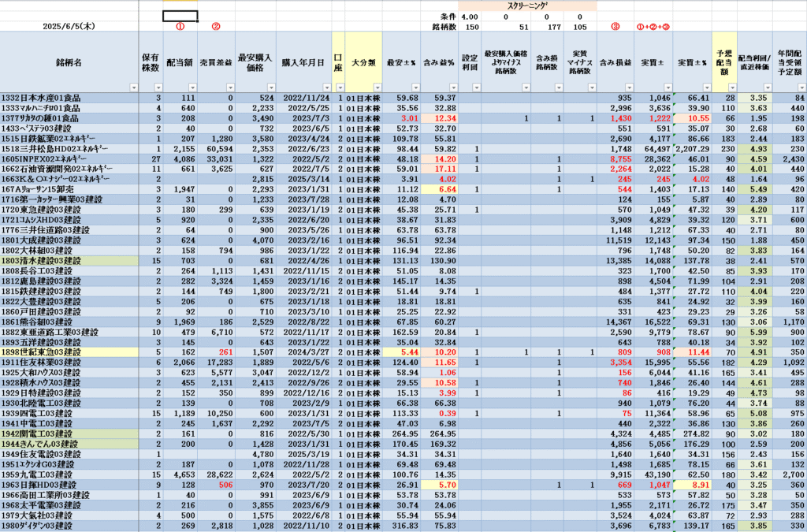Open the 予想配当額 column filter dropdown
The height and width of the screenshot is (532, 807).
(732, 87)
